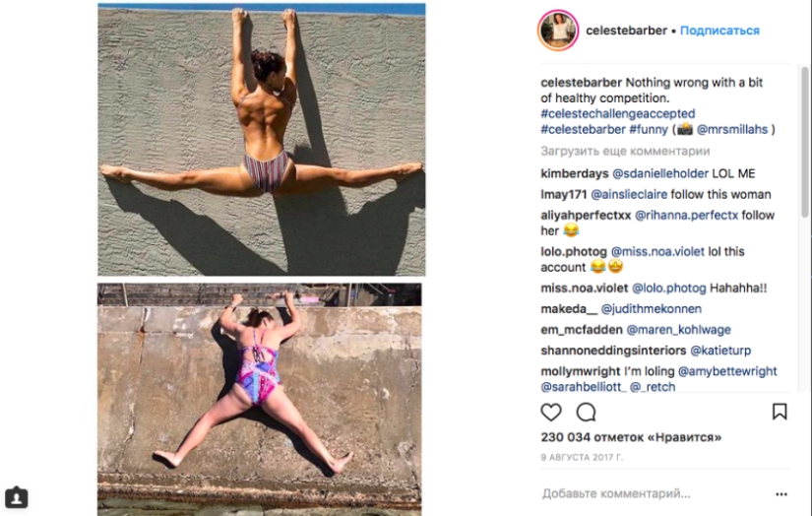Open the #celestebarber hashtag link
This screenshot has height=516, width=812.
click(x=583, y=129)
